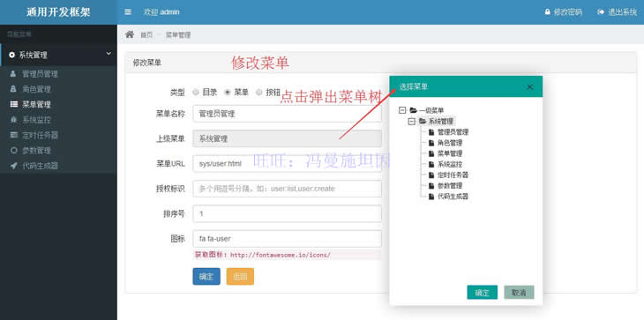644x320 pixels.
Task: Click 取消 in the 选择菜单 dialog
Action: point(519,293)
